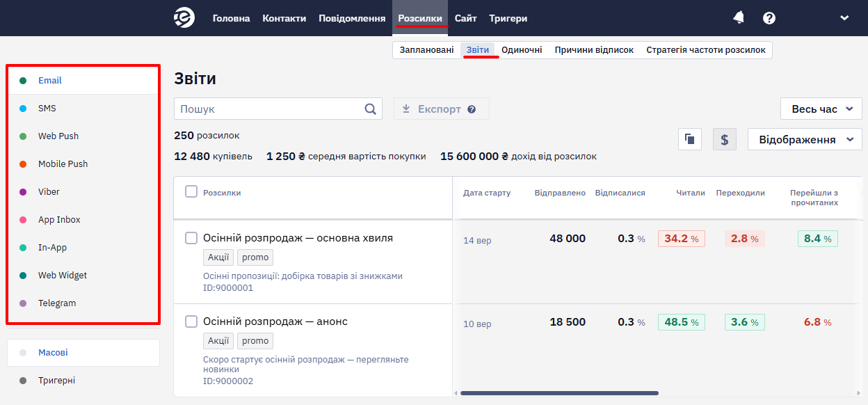868x405 pixels.
Task: Click the help icon beside Експорт
Action: pos(472,109)
